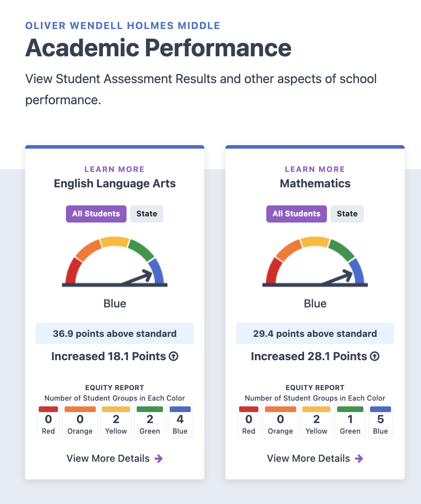This screenshot has height=504, width=421.
Task: Click the 36.9 points above standard banner
Action: 115,333
